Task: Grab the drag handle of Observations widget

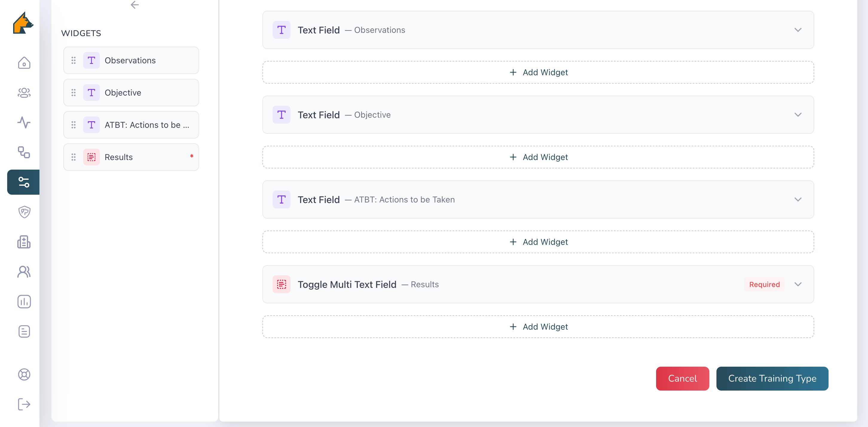Action: (x=74, y=60)
